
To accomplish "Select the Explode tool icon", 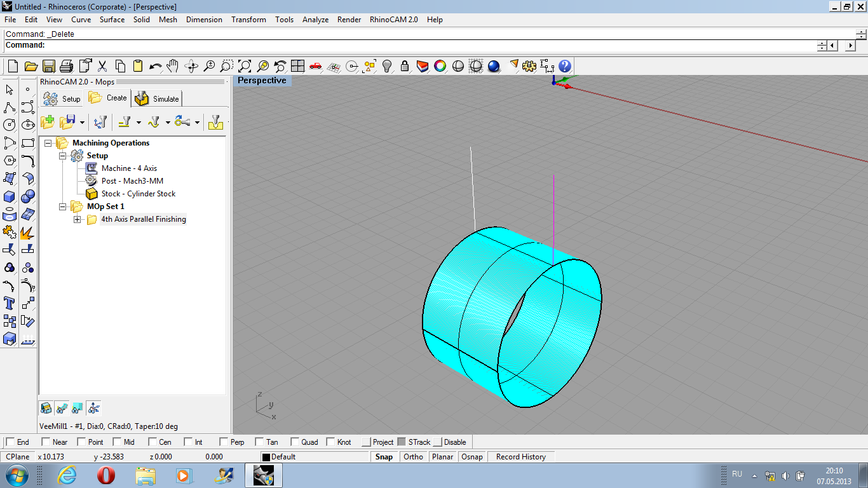I will [x=27, y=233].
